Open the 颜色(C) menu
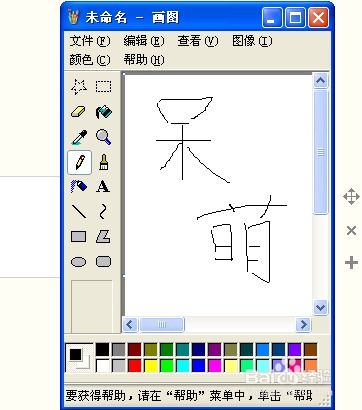The image size is (362, 410). 90,60
